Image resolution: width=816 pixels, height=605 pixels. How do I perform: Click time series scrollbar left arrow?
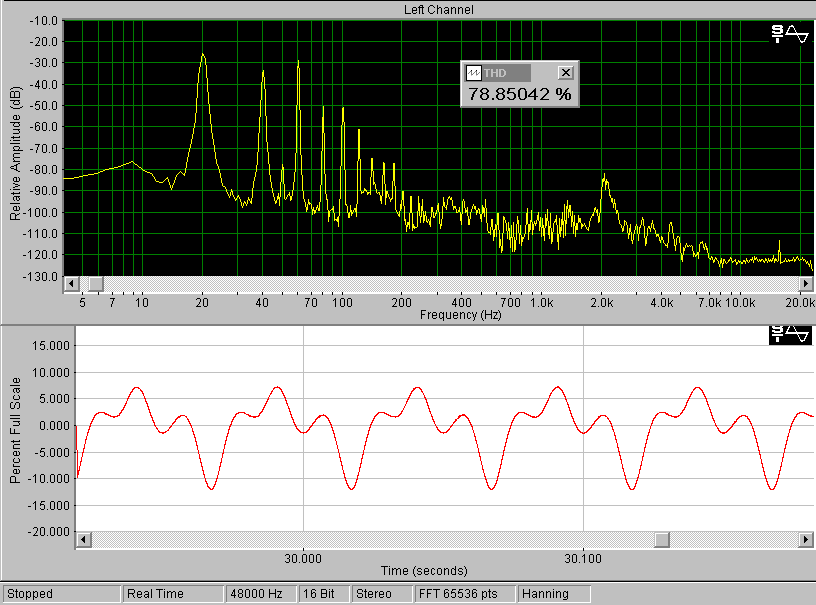[x=84, y=540]
